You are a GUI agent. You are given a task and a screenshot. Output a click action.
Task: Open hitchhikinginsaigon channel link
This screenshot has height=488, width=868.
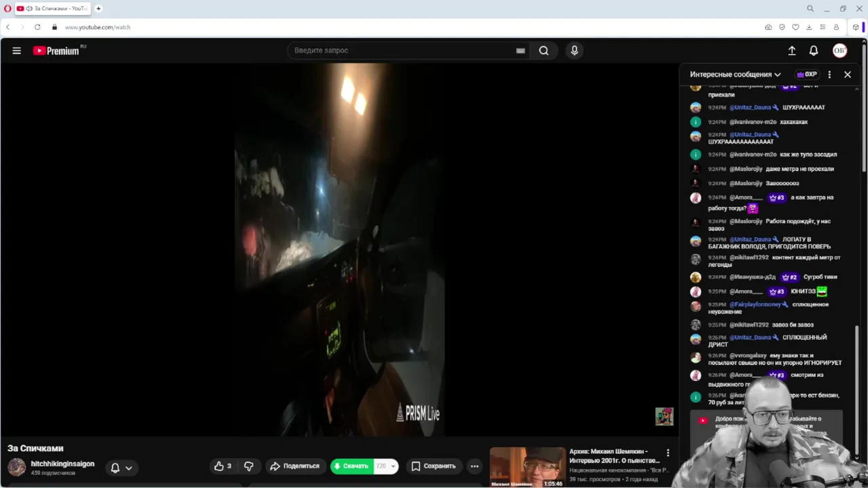click(62, 464)
